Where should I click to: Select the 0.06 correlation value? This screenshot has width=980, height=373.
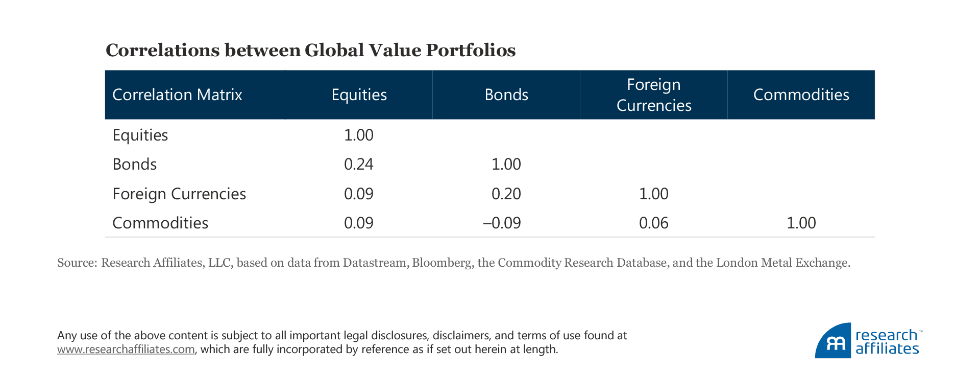coord(653,223)
